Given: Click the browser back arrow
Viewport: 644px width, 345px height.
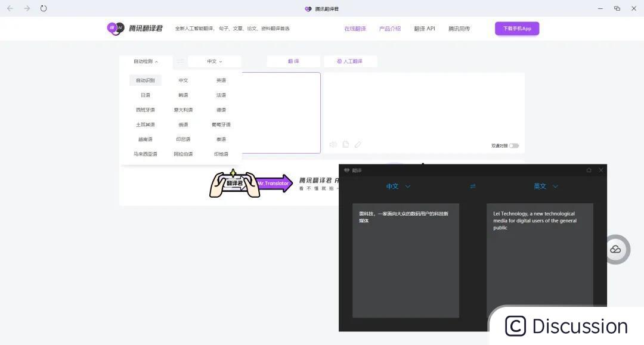Looking at the screenshot, I should [x=10, y=8].
